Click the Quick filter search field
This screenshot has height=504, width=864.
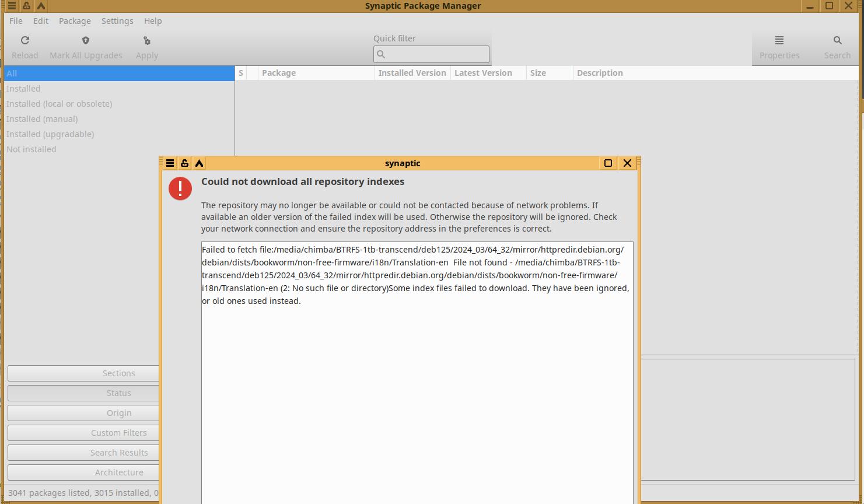tap(431, 54)
